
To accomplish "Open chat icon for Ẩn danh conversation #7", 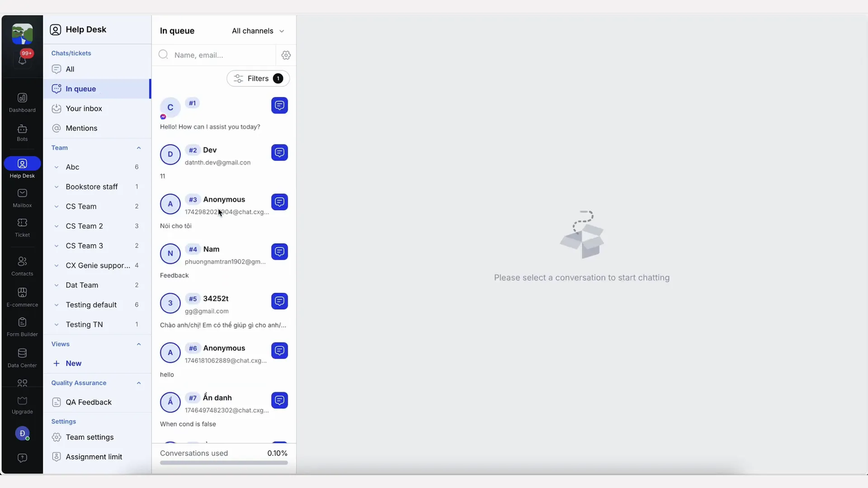I will [279, 400].
